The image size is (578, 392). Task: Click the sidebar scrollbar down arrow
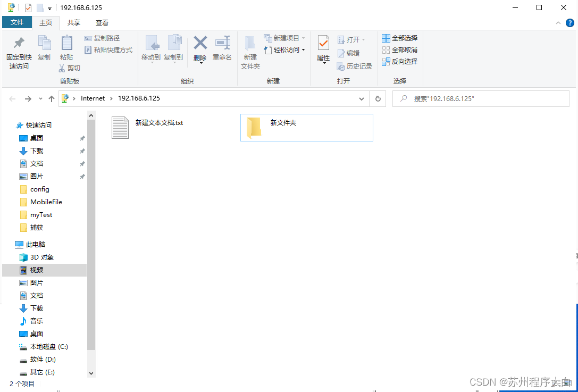pyautogui.click(x=91, y=373)
